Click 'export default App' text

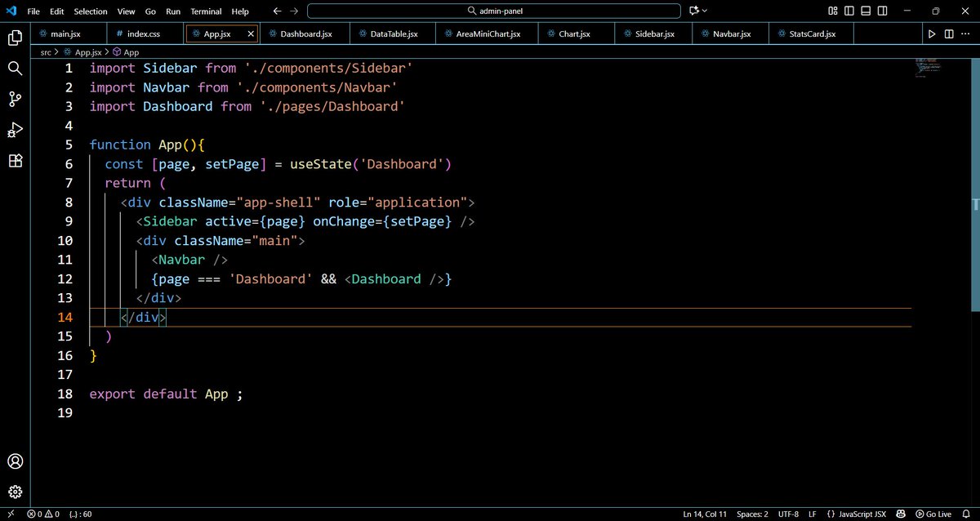pos(158,394)
